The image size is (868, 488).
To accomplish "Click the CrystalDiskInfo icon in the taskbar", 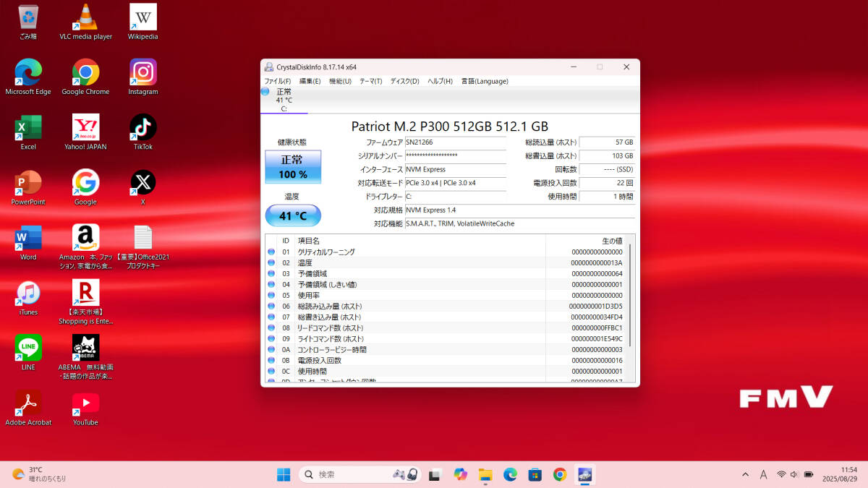I will 584,474.
